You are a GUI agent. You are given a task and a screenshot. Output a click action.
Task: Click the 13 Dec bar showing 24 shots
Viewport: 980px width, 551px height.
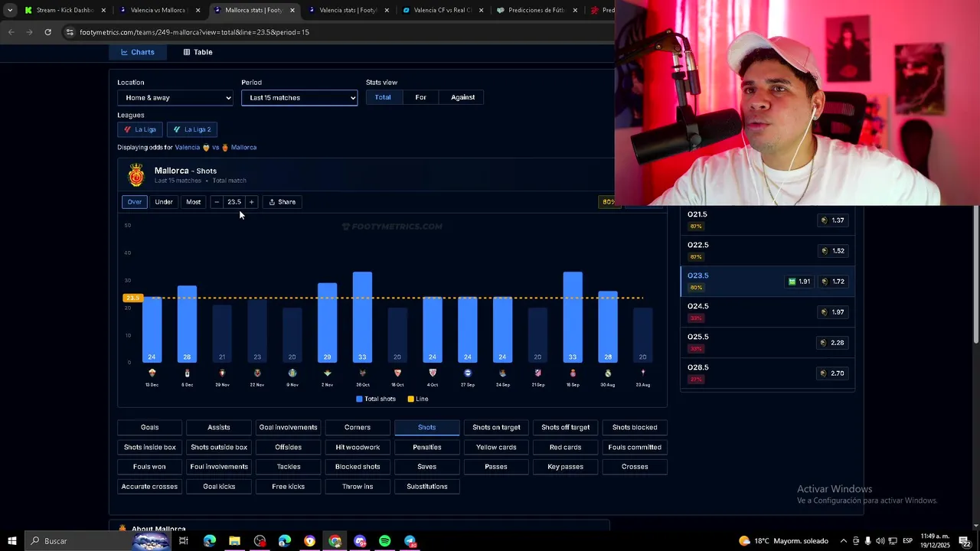[152, 329]
